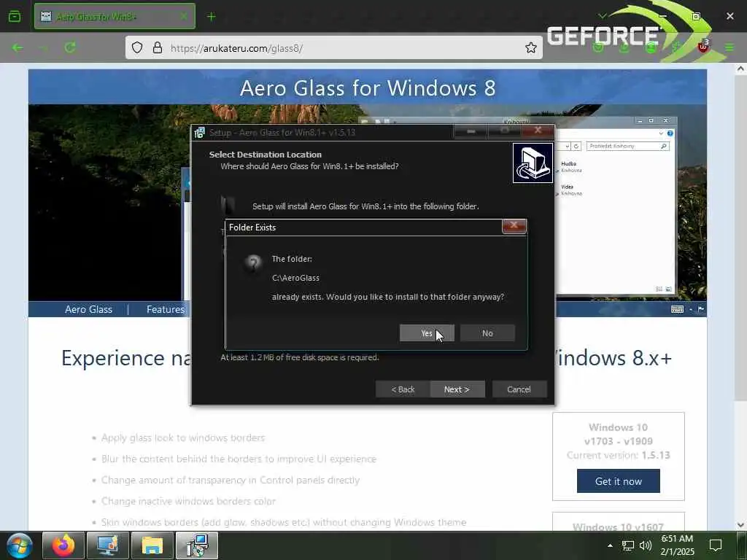Image resolution: width=747 pixels, height=560 pixels.
Task: Click the page scrollbar down arrow
Action: click(740, 525)
